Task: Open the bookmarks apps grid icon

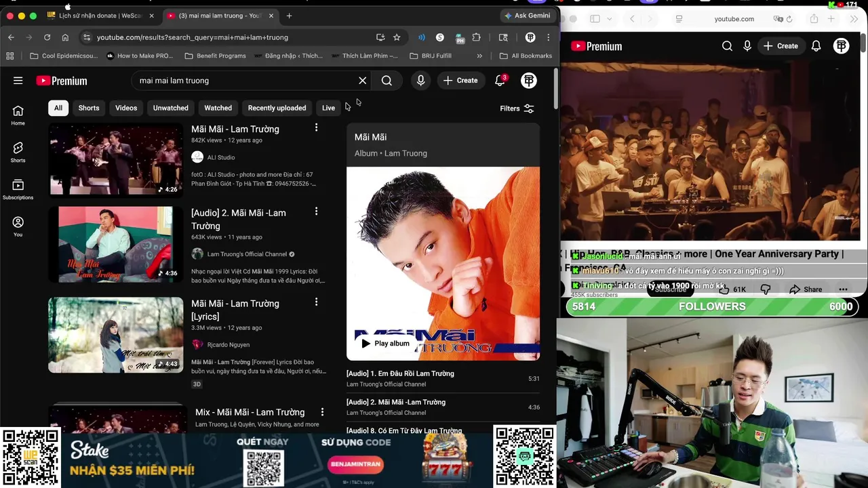Action: 10,56
